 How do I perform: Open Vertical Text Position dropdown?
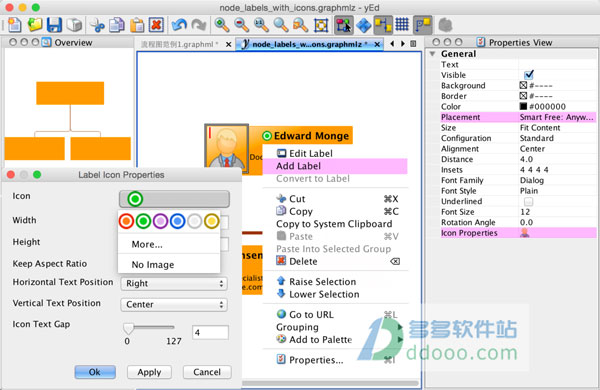tap(174, 305)
